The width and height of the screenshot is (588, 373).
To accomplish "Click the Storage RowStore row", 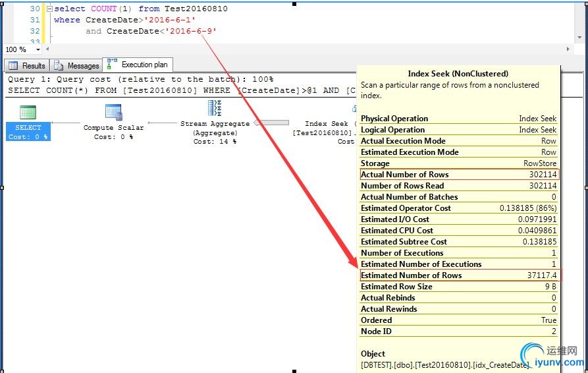I will click(x=459, y=163).
